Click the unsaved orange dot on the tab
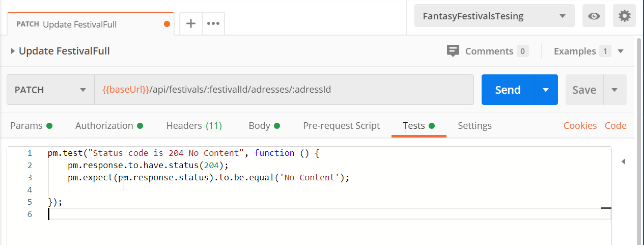The width and height of the screenshot is (644, 245). tap(167, 24)
